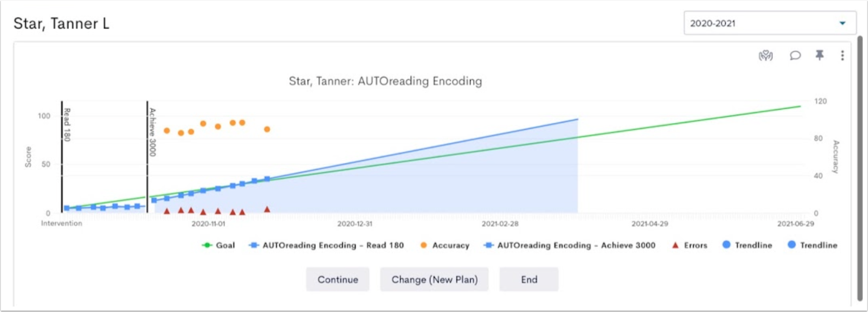
Task: Click the dropdown arrow beside 2020-2021
Action: [842, 23]
